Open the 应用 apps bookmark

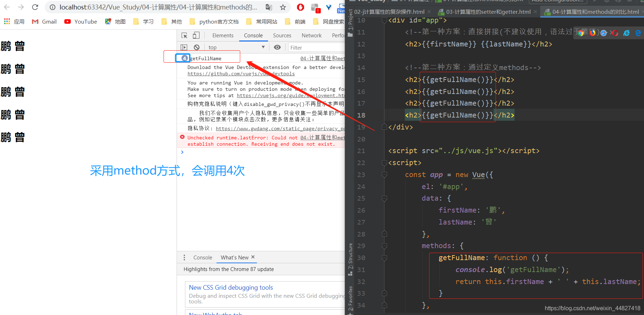click(14, 21)
